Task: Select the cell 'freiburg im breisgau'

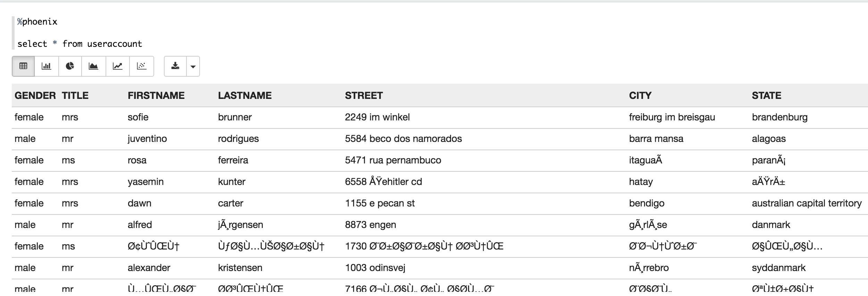Action: click(672, 117)
